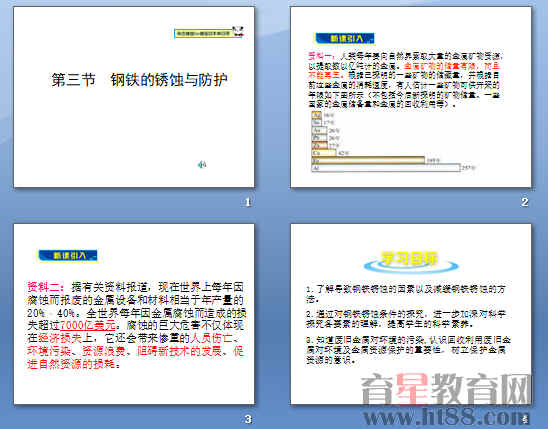Click the slide number 2 label
The image size is (548, 429).
[x=525, y=202]
